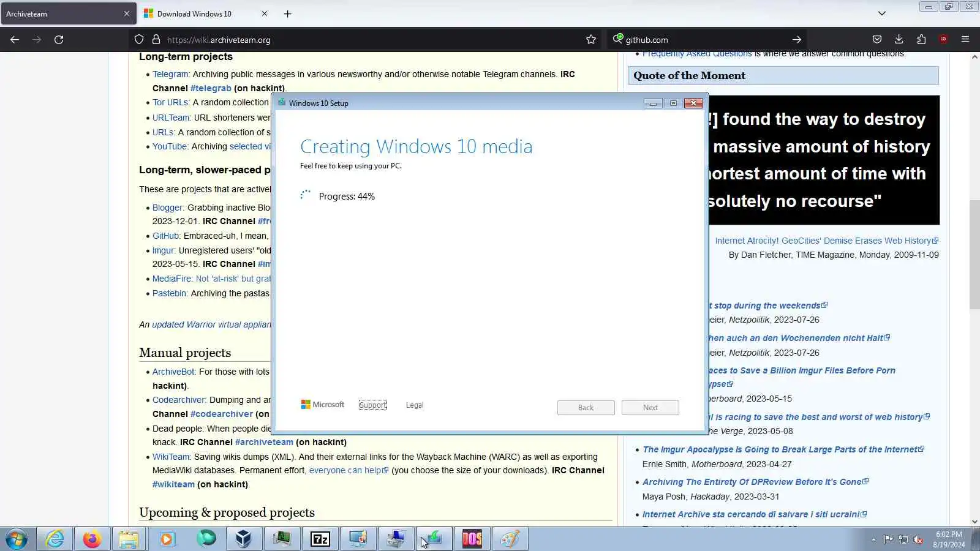Reload the current page

coord(59,40)
